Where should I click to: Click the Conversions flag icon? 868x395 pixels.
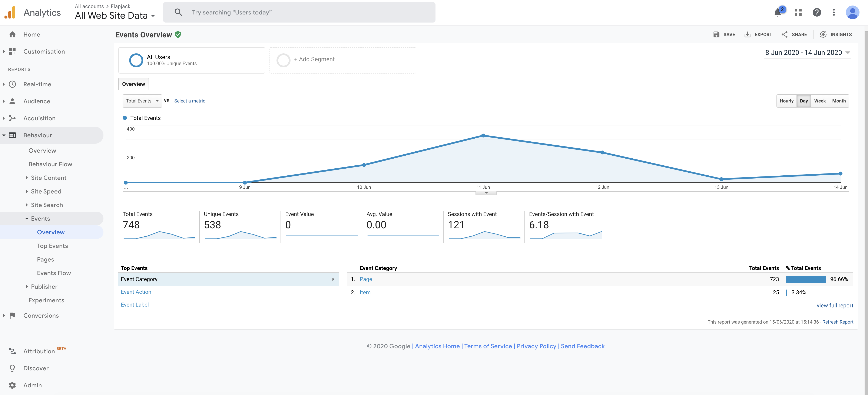tap(13, 316)
